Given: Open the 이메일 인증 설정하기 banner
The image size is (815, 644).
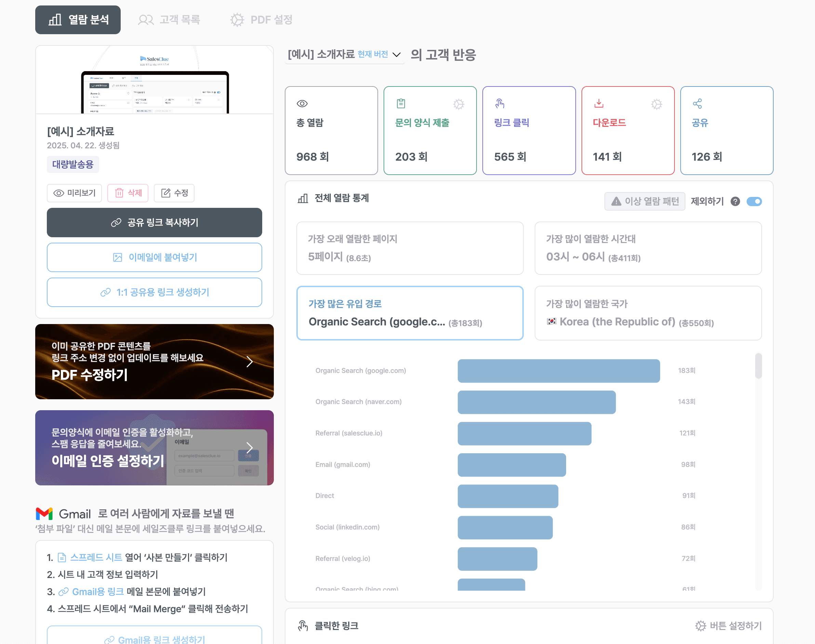Looking at the screenshot, I should 154,448.
